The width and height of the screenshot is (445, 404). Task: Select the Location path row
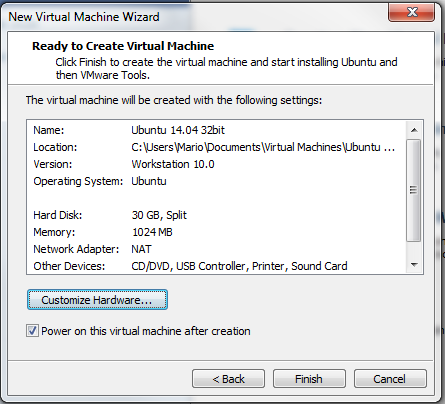[216, 147]
